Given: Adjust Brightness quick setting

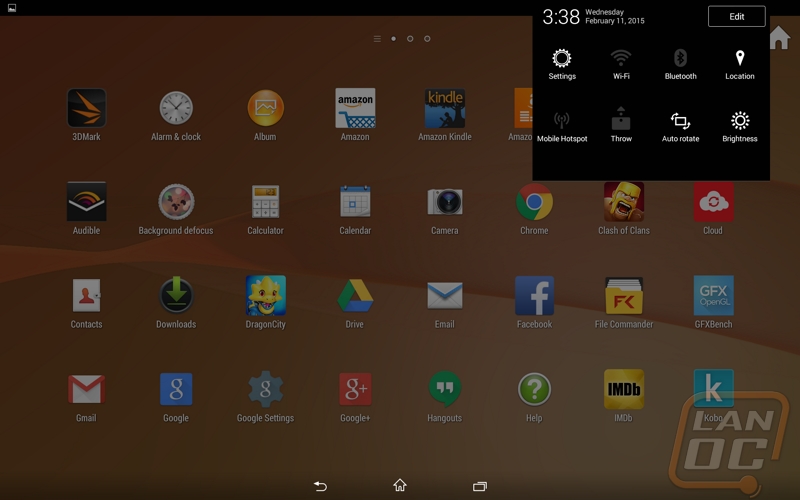Looking at the screenshot, I should pos(740,127).
